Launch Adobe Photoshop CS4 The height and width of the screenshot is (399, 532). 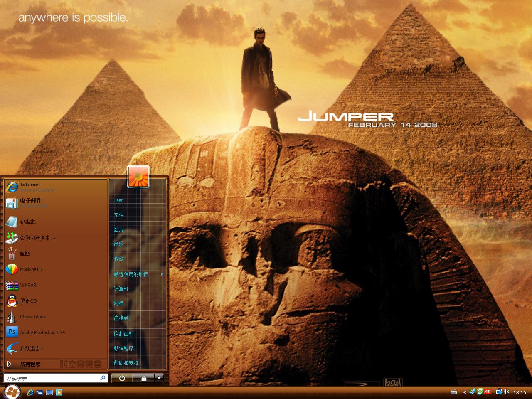click(55, 332)
